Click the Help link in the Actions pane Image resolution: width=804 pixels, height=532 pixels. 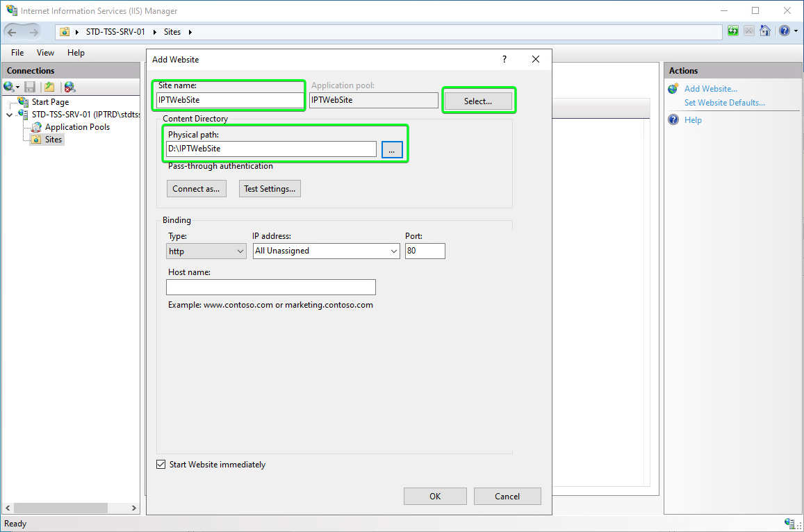pos(693,120)
